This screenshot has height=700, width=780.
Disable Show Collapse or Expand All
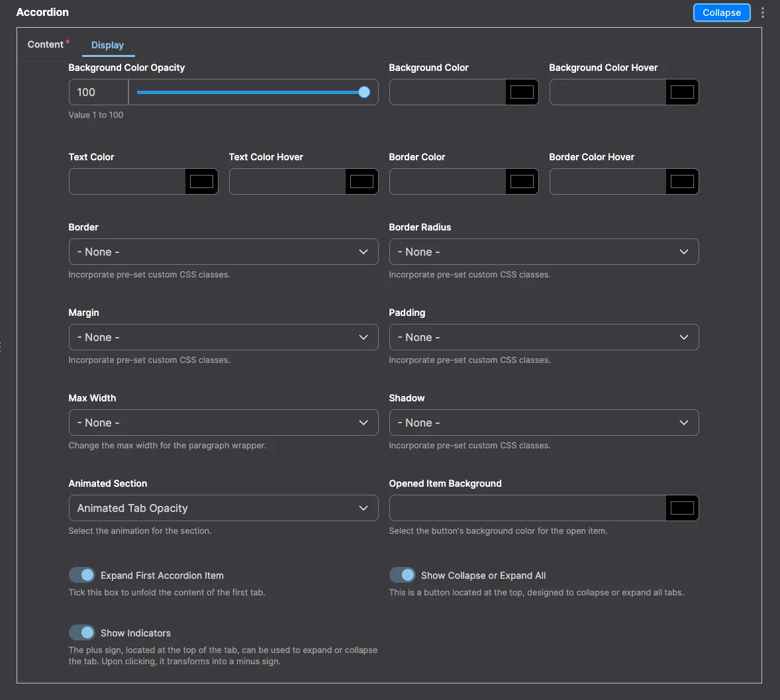[403, 575]
